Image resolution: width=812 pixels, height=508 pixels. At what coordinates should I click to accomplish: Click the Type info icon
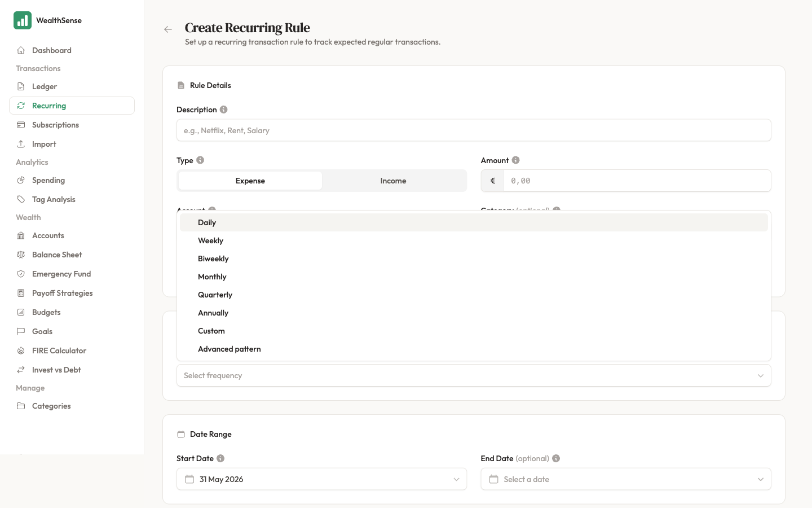(200, 160)
